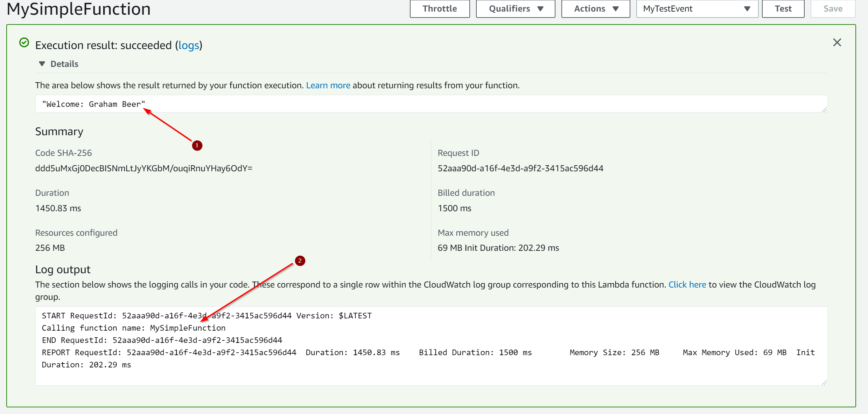Click inside the "Welcome: Graham Beer" result box

tap(431, 104)
